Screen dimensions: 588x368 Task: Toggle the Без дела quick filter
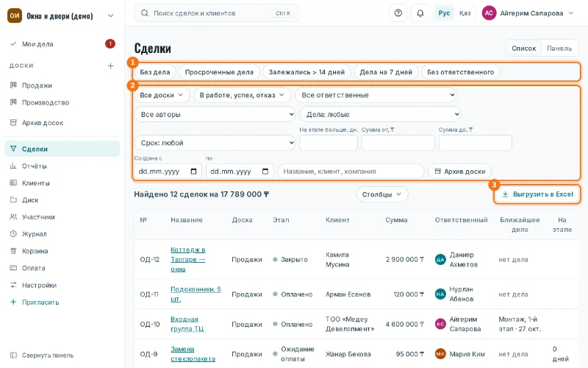coord(155,72)
